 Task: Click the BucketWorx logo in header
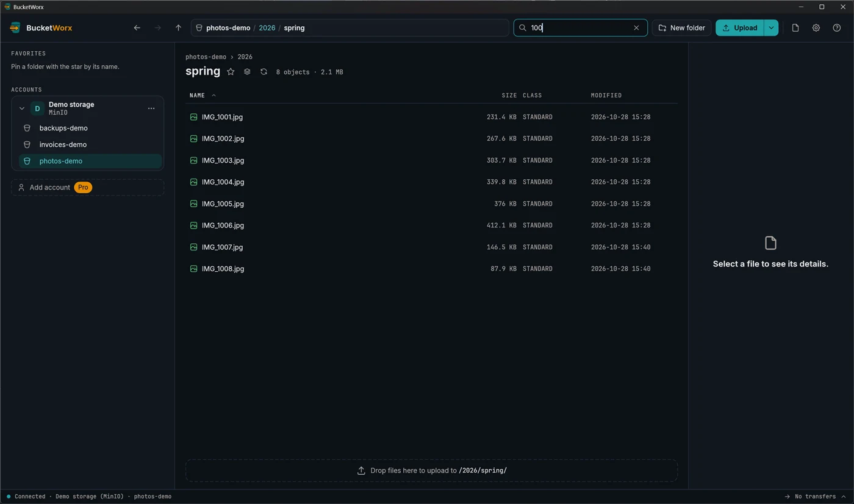41,28
